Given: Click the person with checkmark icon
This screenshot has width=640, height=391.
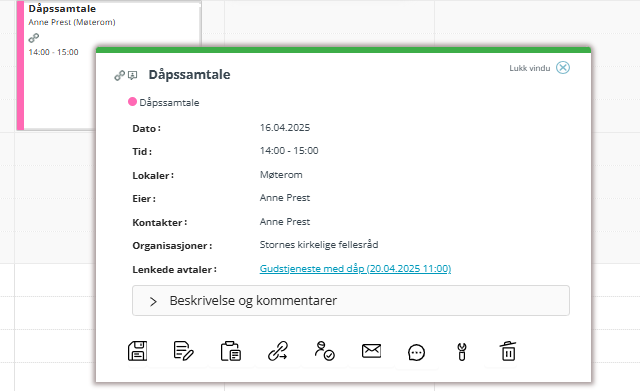Looking at the screenshot, I should 324,351.
